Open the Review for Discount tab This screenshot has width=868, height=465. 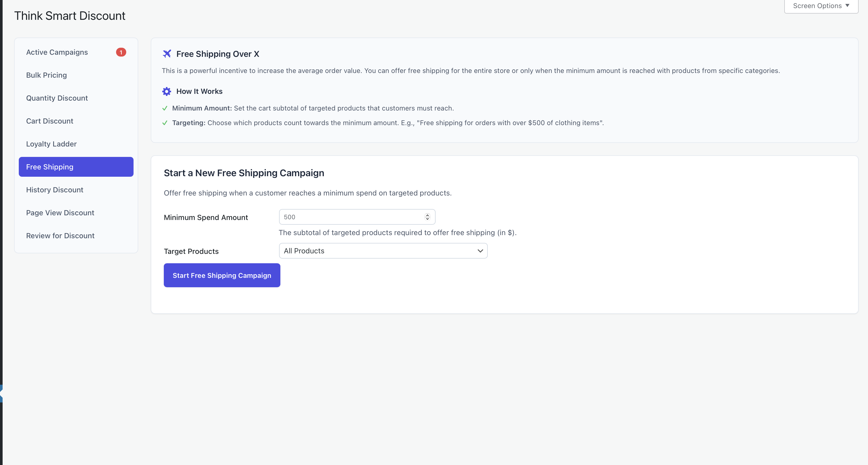[60, 236]
